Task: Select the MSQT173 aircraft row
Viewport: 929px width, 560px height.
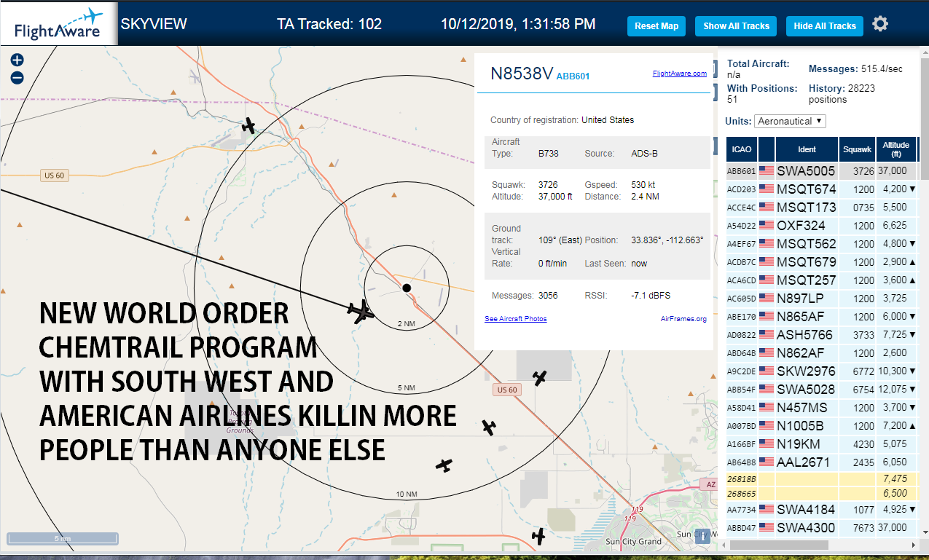Action: pyautogui.click(x=821, y=207)
